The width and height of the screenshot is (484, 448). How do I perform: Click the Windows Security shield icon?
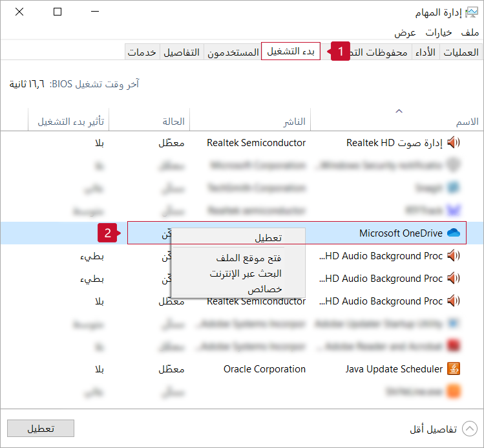pyautogui.click(x=454, y=165)
